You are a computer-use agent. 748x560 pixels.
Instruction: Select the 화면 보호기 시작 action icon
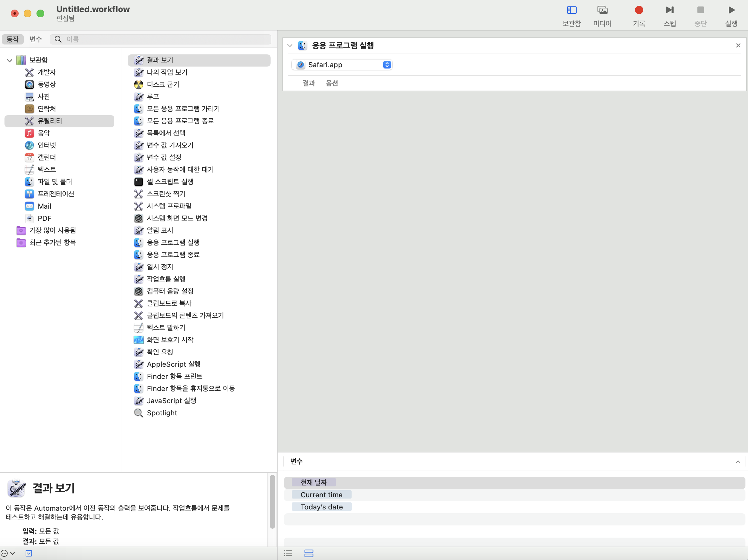139,340
